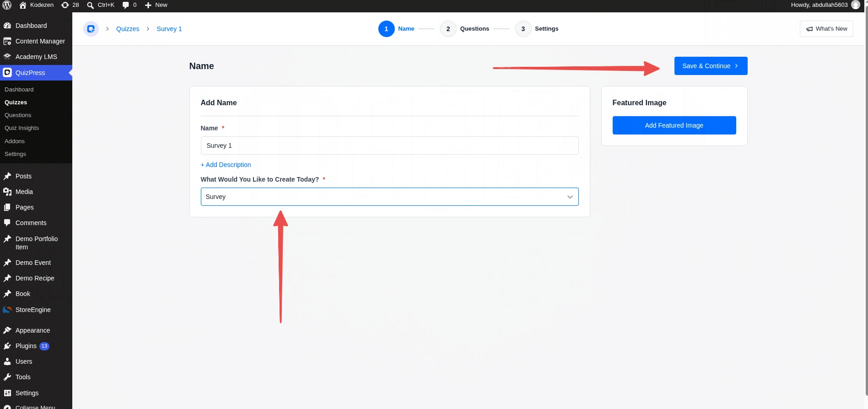The height and width of the screenshot is (409, 868).
Task: Go to step 2 Questions
Action: pyautogui.click(x=465, y=29)
